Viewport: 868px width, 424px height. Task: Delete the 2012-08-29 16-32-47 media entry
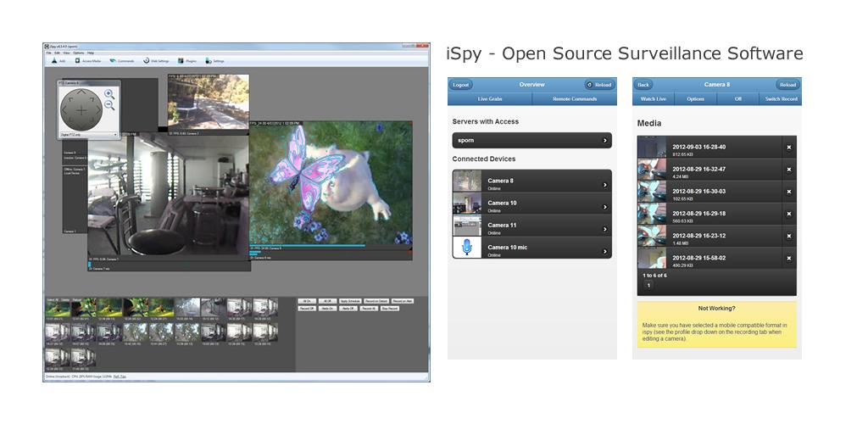789,170
